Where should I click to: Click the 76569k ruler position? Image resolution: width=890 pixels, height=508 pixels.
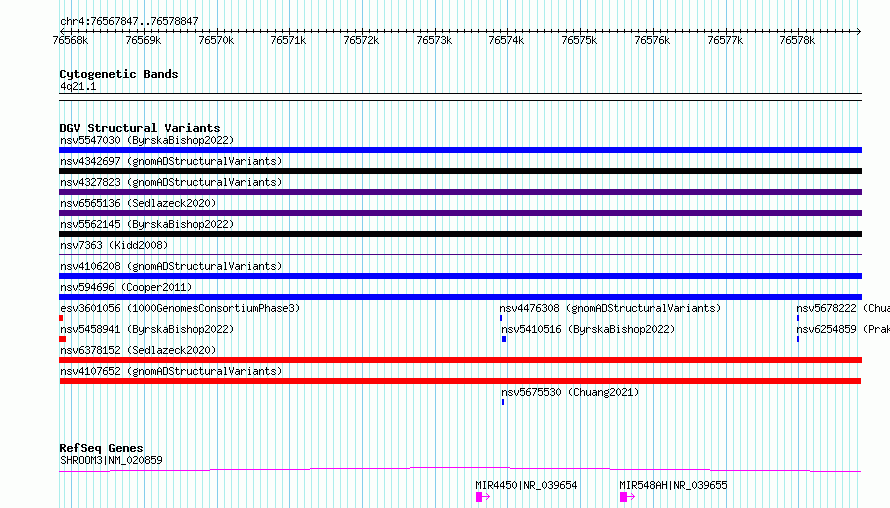[x=143, y=40]
